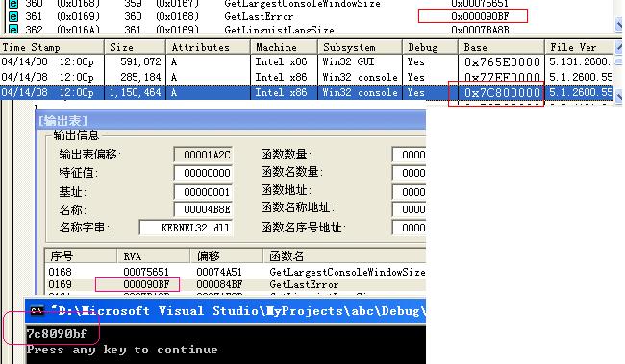Viewport: 625px width, 364px height.
Task: Select GetLargestConsoleWindowSize in the top export list
Action: [302, 4]
